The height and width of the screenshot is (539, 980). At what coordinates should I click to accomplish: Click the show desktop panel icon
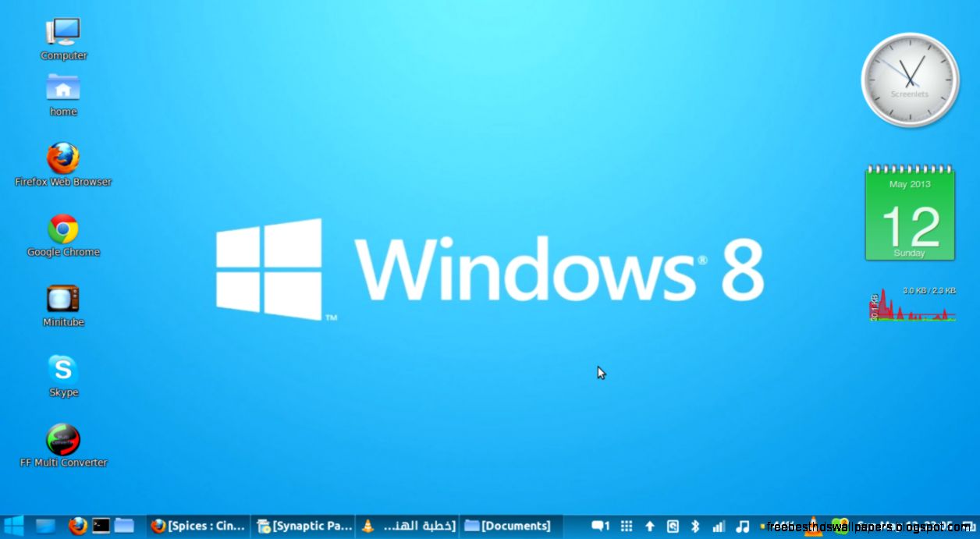45,526
